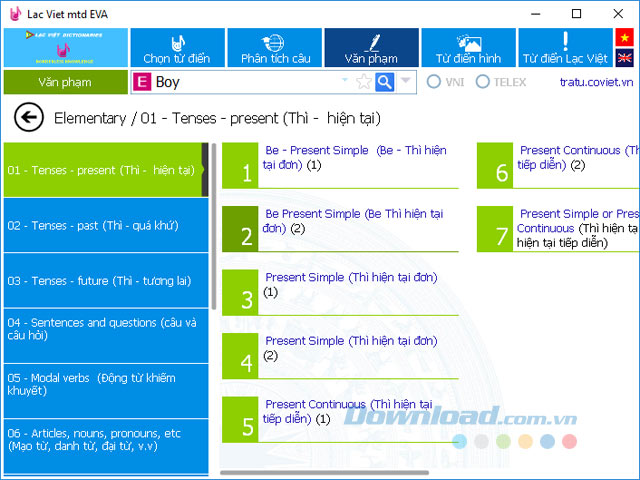
Task: Click the magnifier search icon
Action: tap(384, 82)
